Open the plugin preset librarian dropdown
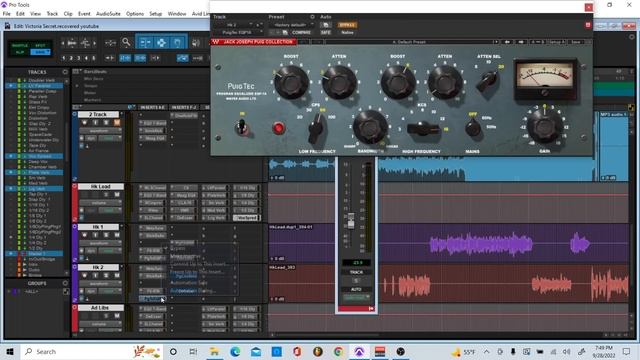This screenshot has width=640, height=360. [293, 25]
